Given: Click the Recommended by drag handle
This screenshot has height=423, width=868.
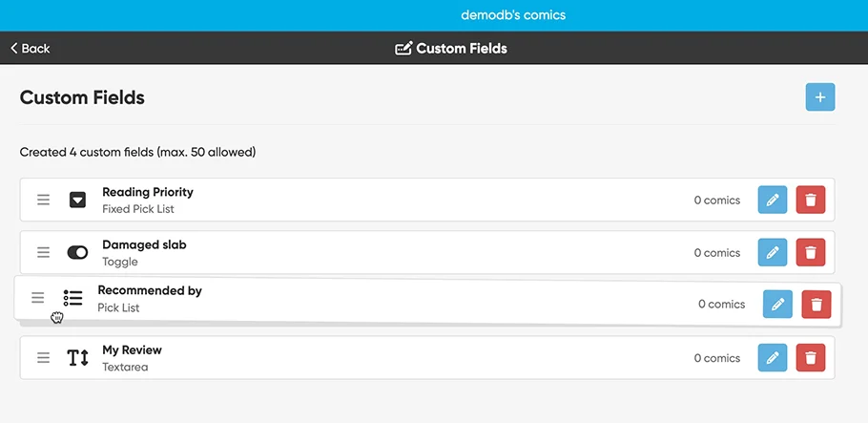Looking at the screenshot, I should [38, 298].
